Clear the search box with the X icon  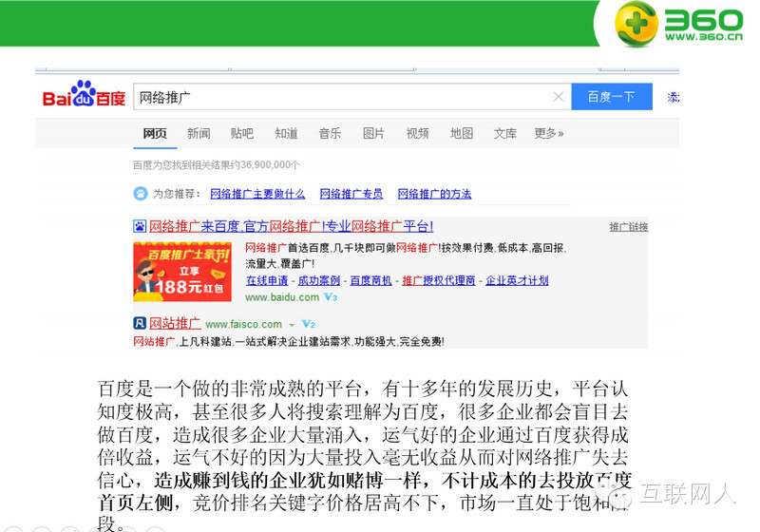coord(559,97)
